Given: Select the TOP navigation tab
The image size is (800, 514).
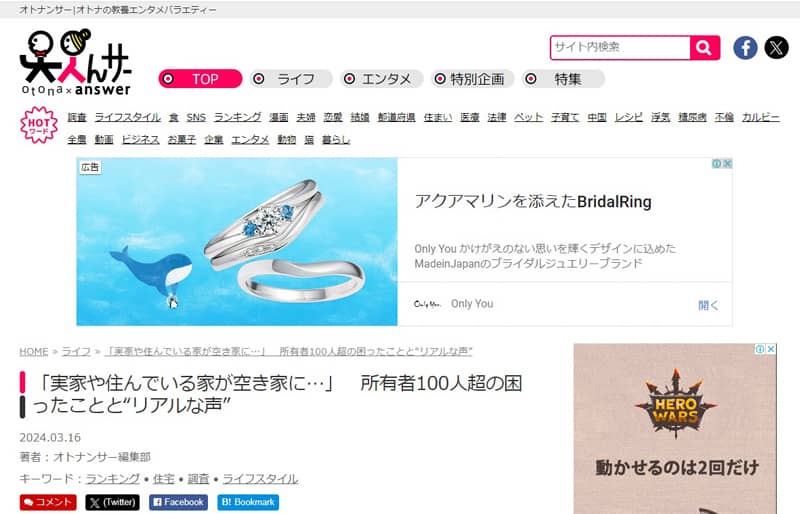Looking at the screenshot, I should (x=200, y=79).
